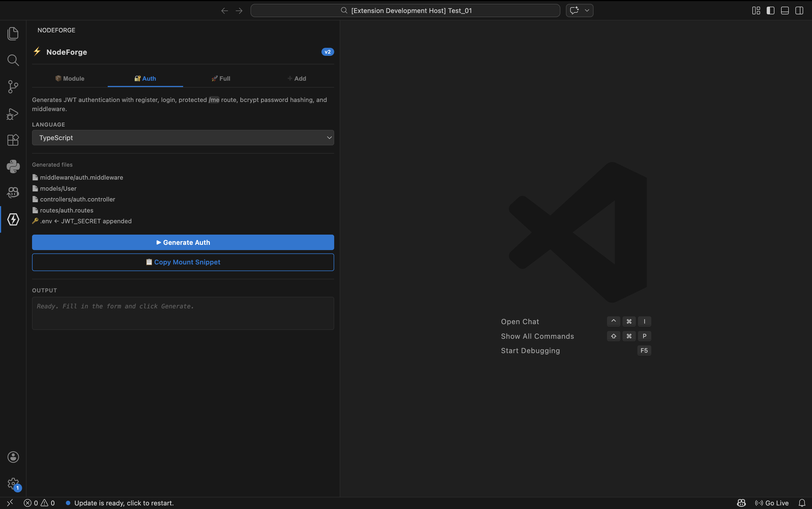Click the Generate Auth button
Viewport: 812px width, 509px height.
click(x=183, y=242)
